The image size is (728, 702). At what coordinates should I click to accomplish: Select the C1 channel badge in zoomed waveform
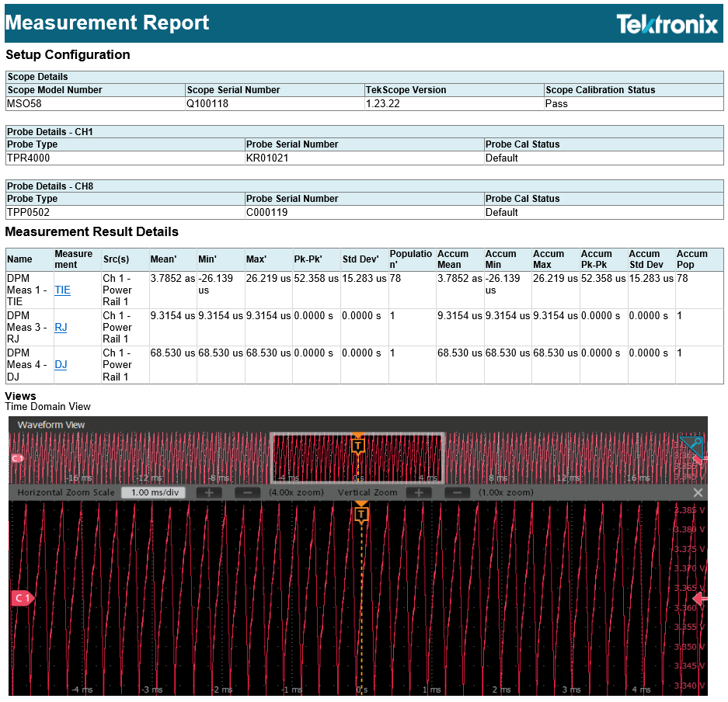tap(23, 598)
